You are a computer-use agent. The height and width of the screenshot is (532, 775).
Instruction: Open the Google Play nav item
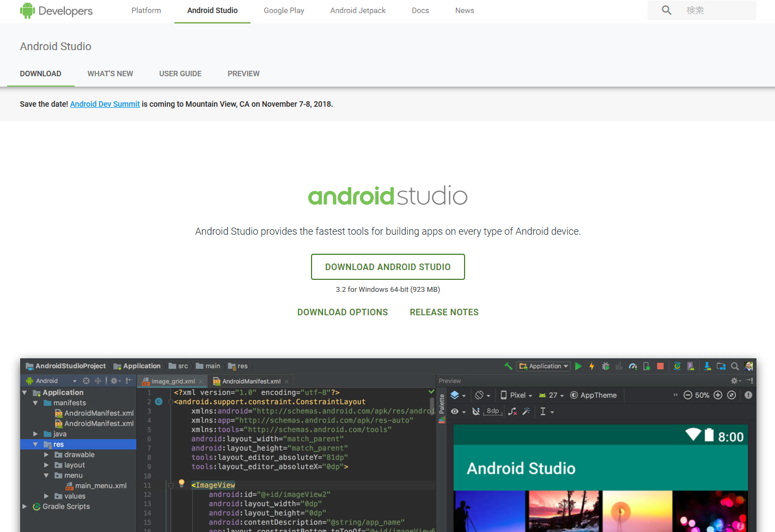pos(284,10)
